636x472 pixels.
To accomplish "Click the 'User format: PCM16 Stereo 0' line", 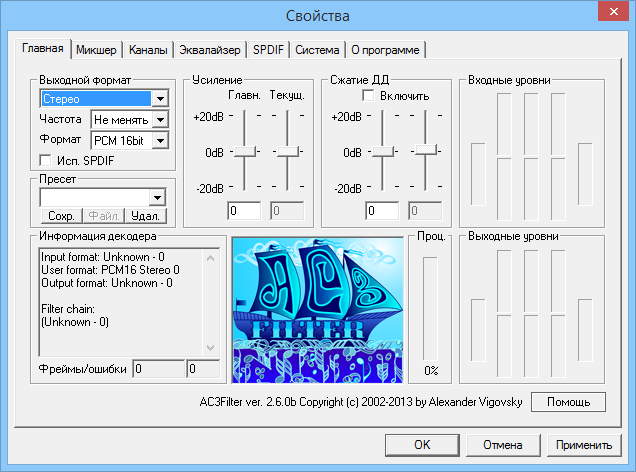I will pos(110,270).
